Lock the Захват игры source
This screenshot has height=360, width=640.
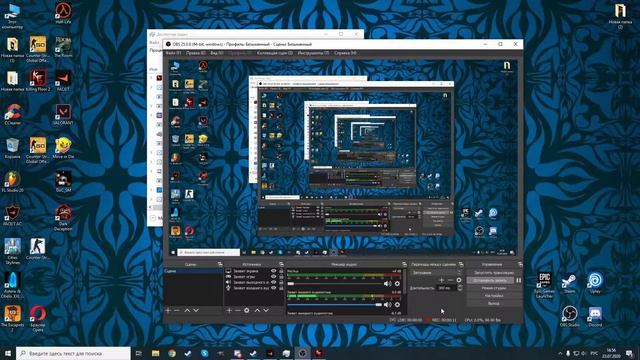point(281,277)
